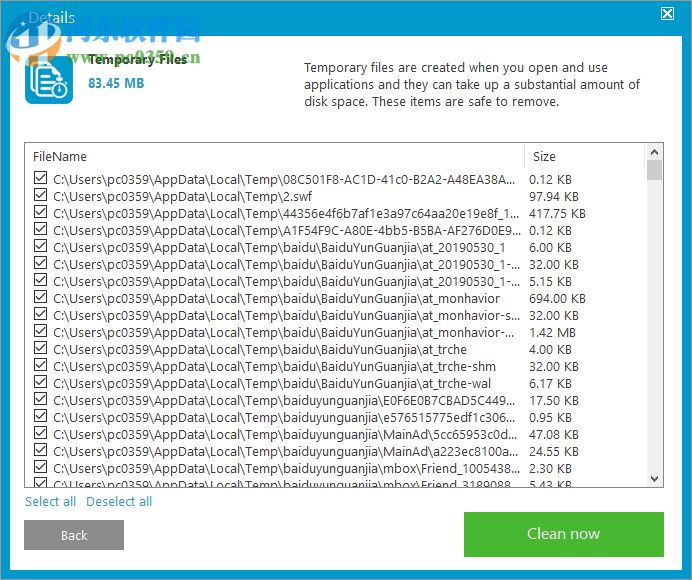Click the scrollbar up arrow
692x580 pixels.
[654, 152]
